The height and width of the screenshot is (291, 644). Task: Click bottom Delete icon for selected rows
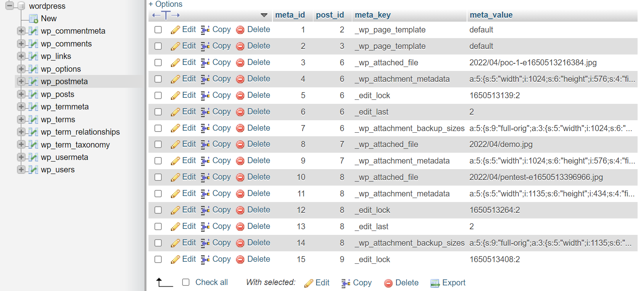[x=388, y=283]
